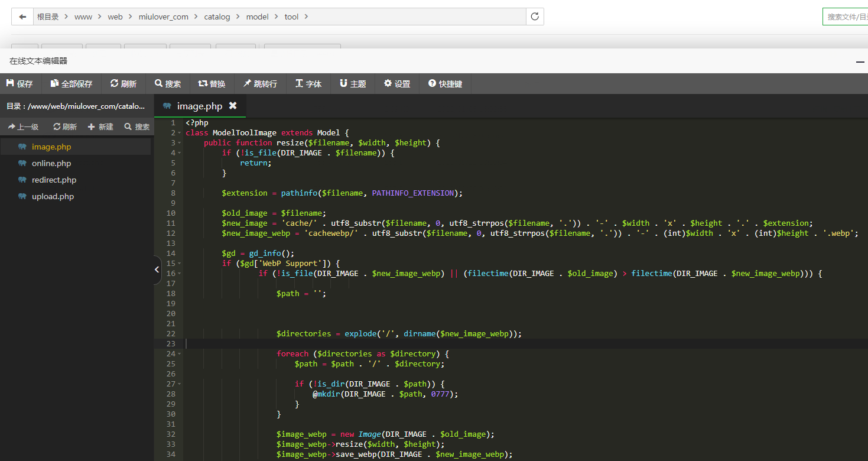
Task: Navigate to 根目录 in the breadcrumb
Action: pyautogui.click(x=48, y=17)
